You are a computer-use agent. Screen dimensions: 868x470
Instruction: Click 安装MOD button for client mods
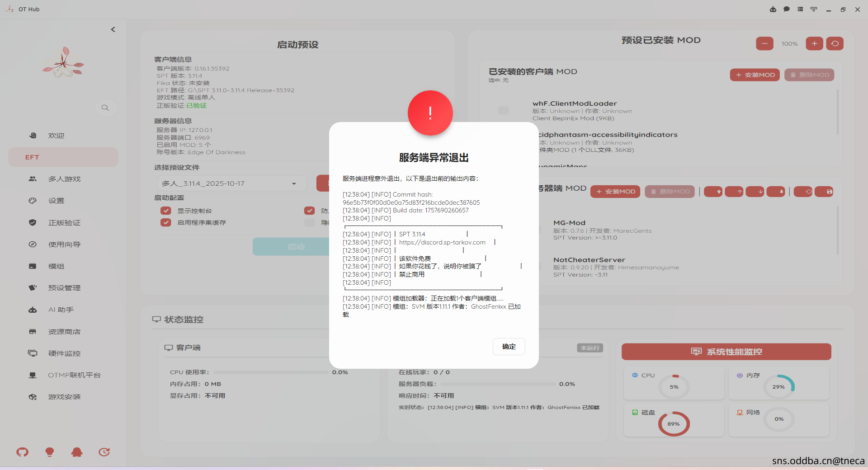[x=755, y=75]
